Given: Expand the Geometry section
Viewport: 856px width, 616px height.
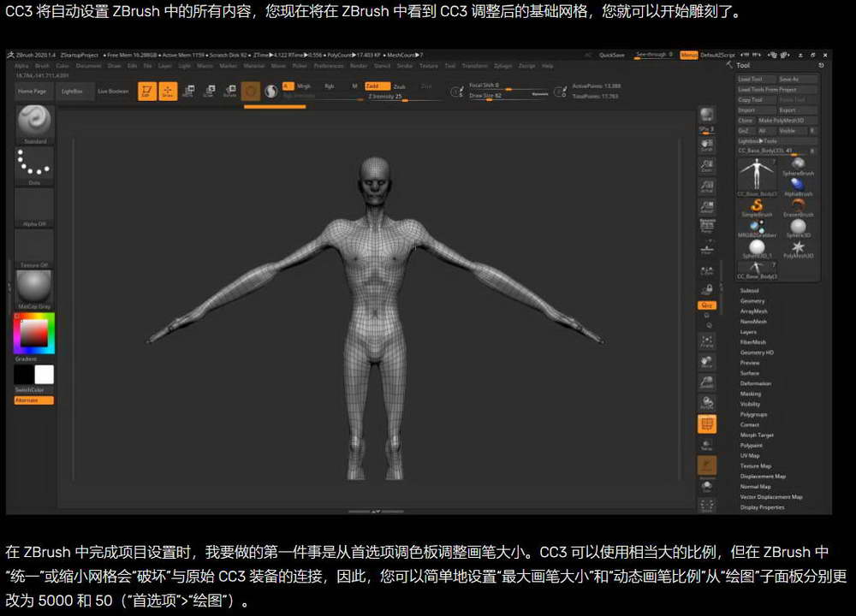Looking at the screenshot, I should click(x=752, y=301).
